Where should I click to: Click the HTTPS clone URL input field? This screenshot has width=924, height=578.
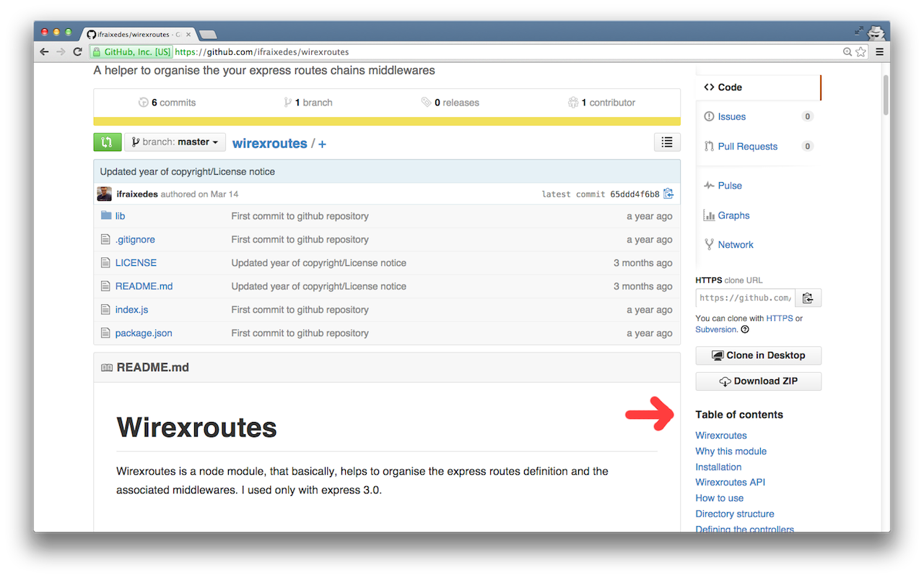click(746, 298)
